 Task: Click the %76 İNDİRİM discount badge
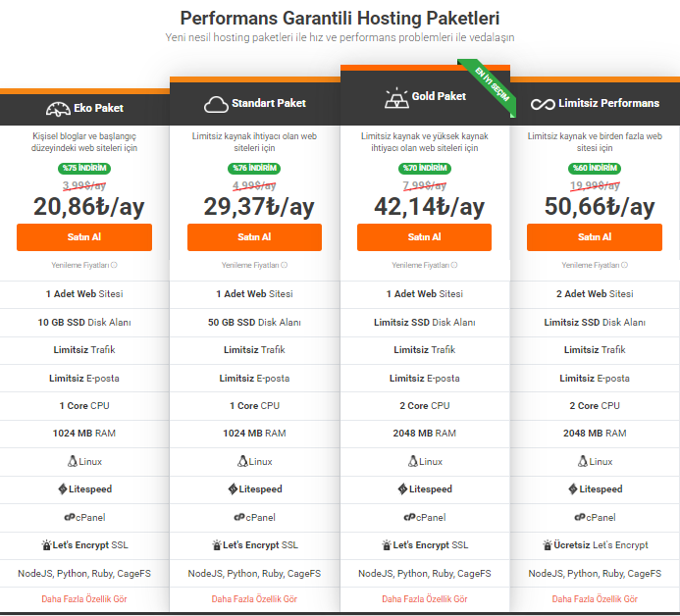254,169
